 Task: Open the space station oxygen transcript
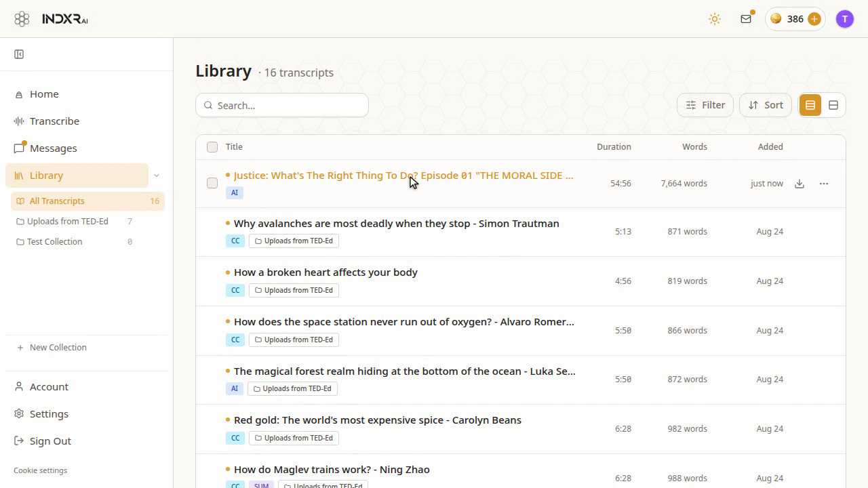(404, 322)
